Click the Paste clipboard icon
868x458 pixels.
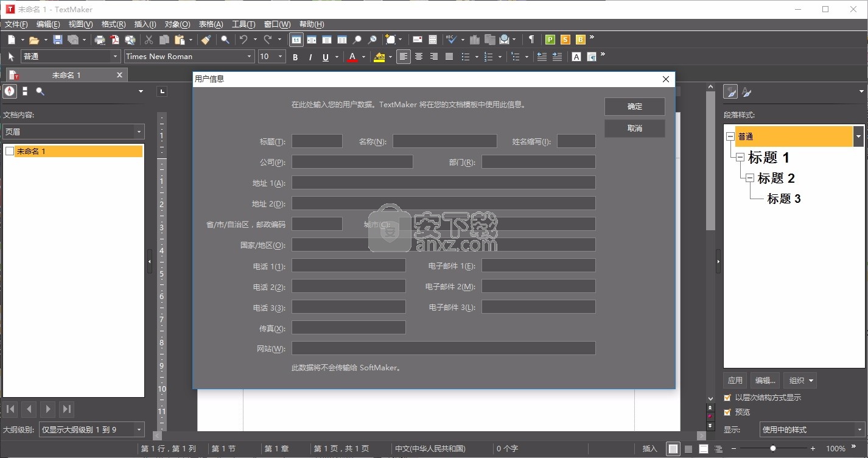(x=180, y=40)
